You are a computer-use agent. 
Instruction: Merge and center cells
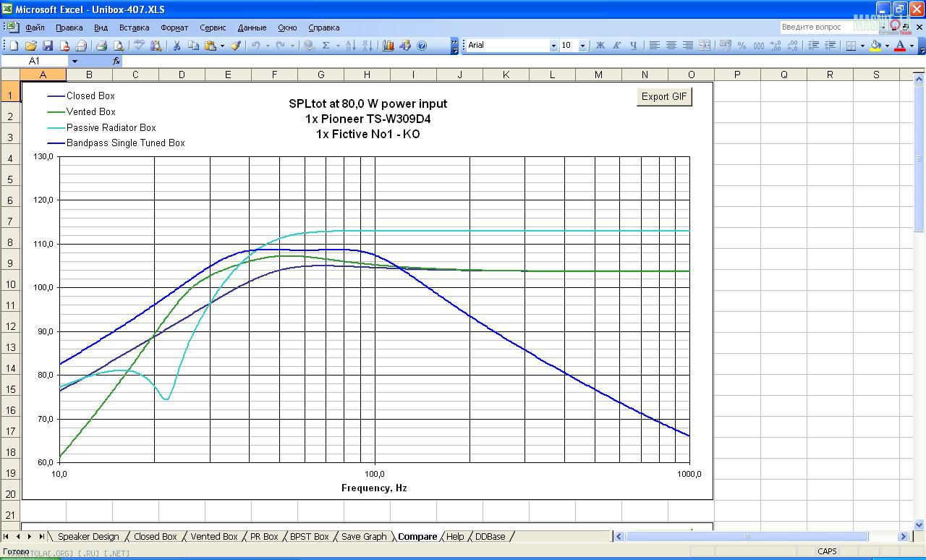[705, 46]
